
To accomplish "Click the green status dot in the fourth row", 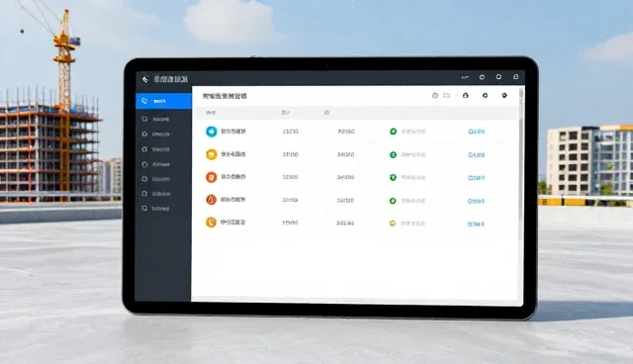I will pyautogui.click(x=393, y=201).
